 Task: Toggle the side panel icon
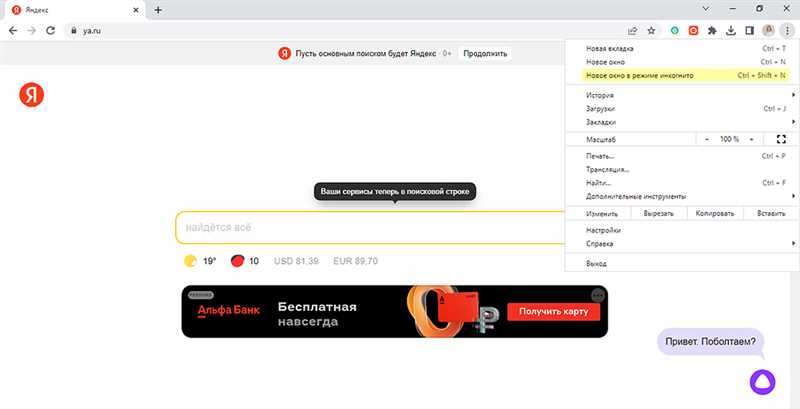(x=749, y=31)
